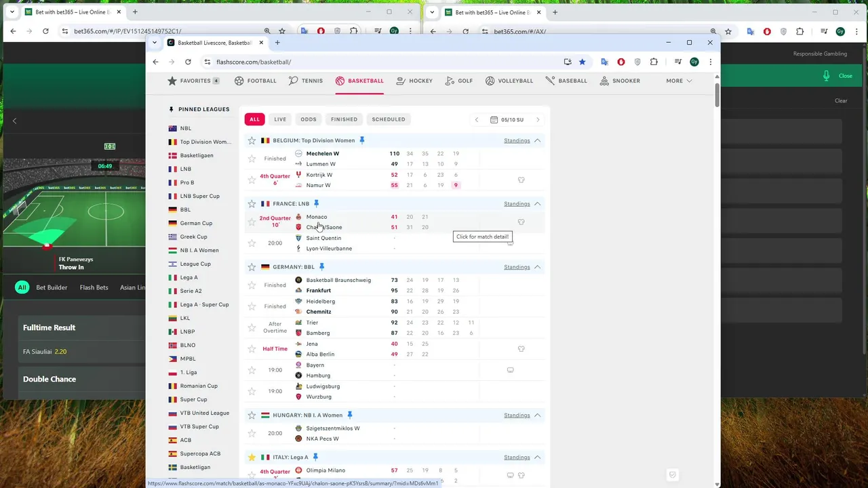Bookmark star in the Flashscore address bar
Screen dimensions: 868x488
[583, 62]
